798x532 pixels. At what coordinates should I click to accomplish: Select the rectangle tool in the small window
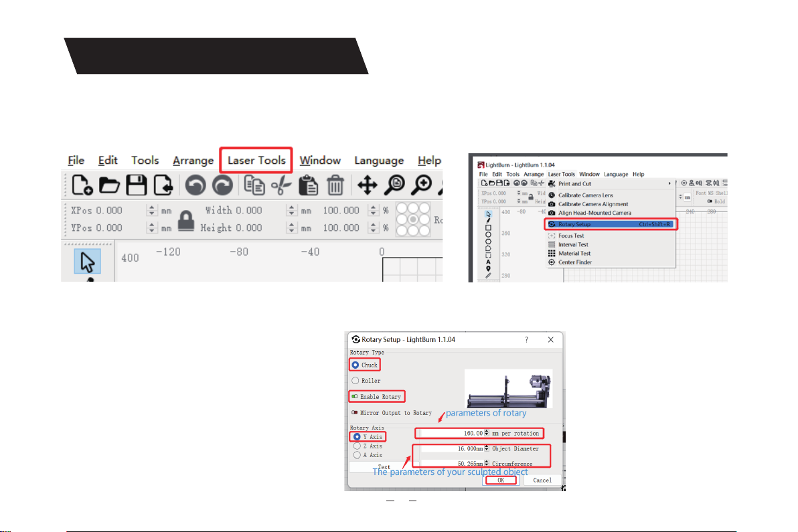[x=488, y=228]
